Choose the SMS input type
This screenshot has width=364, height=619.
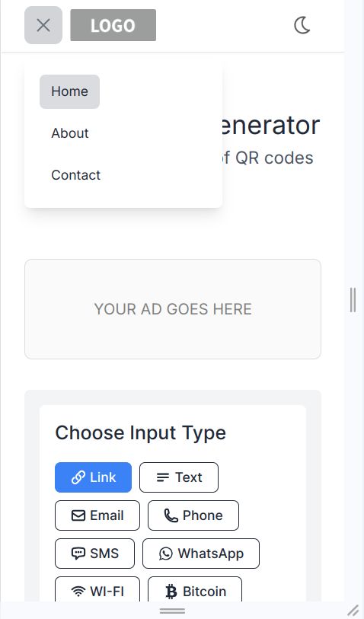[94, 554]
